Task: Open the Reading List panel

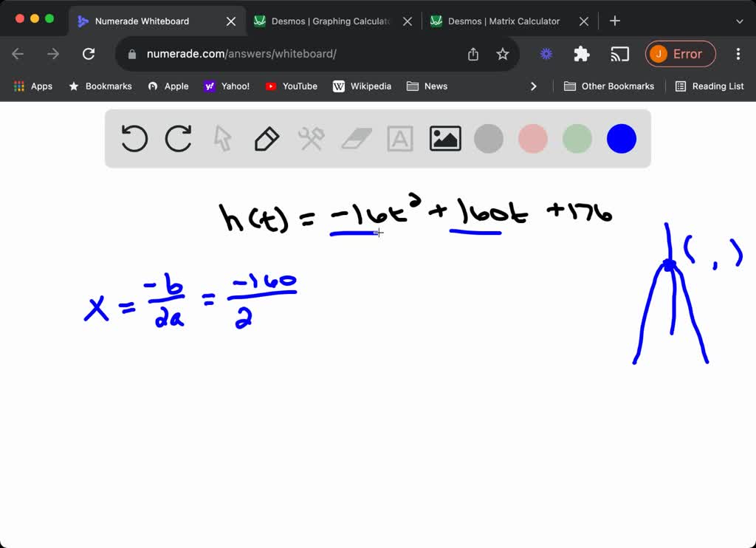Action: (x=709, y=86)
